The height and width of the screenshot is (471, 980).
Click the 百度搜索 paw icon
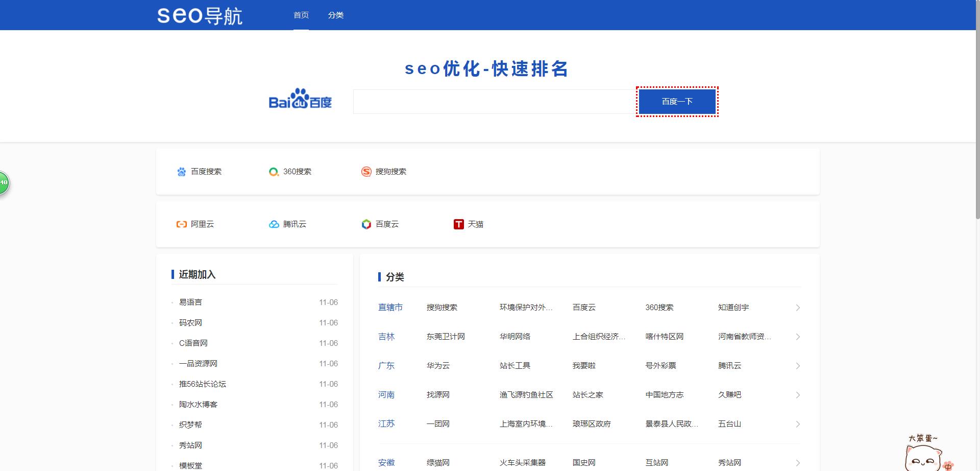click(182, 172)
